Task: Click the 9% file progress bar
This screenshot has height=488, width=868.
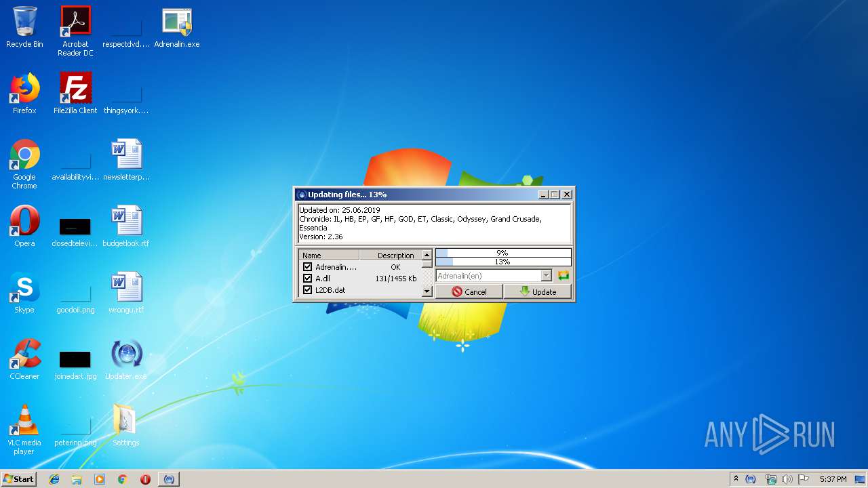Action: [x=503, y=253]
